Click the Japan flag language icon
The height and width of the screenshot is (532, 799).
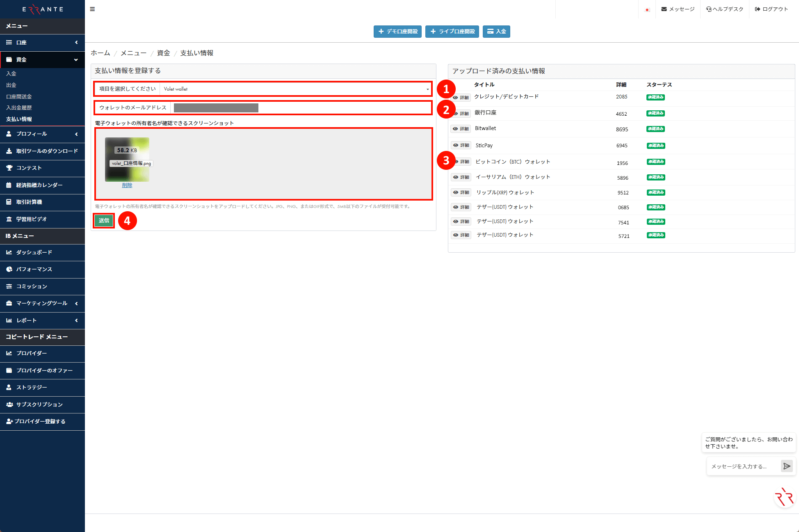point(647,9)
